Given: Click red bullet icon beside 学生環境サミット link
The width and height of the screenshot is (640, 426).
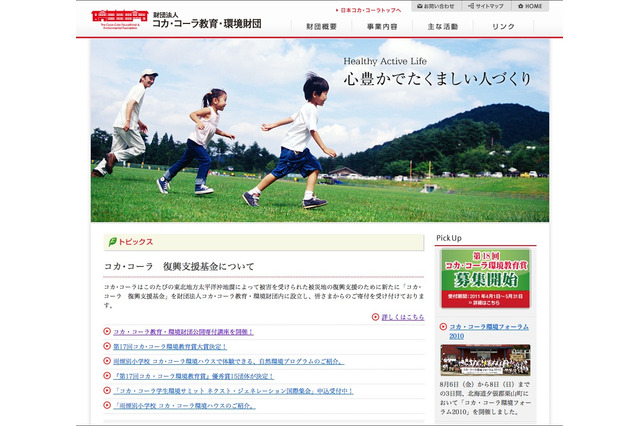Looking at the screenshot, I should click(107, 390).
